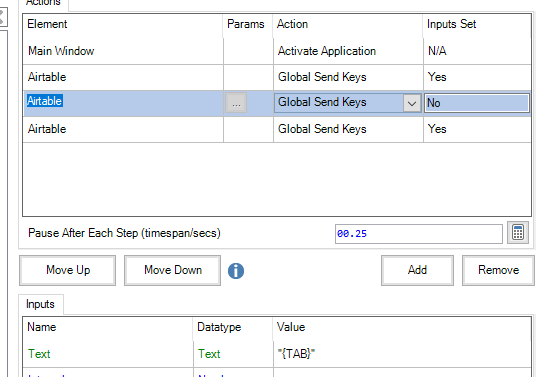Select the green Text name cell
551x377 pixels.
(x=108, y=354)
